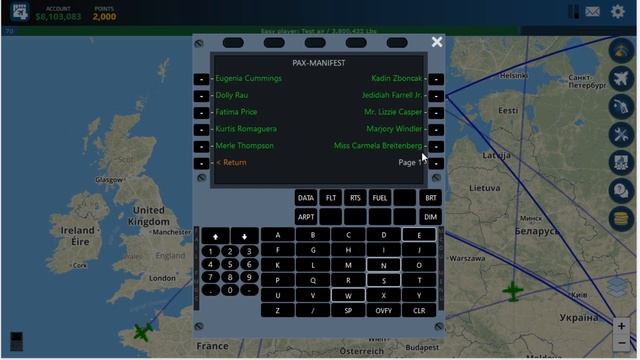The image size is (640, 360).
Task: Open the fuel pump sidebar icon
Action: (x=621, y=107)
